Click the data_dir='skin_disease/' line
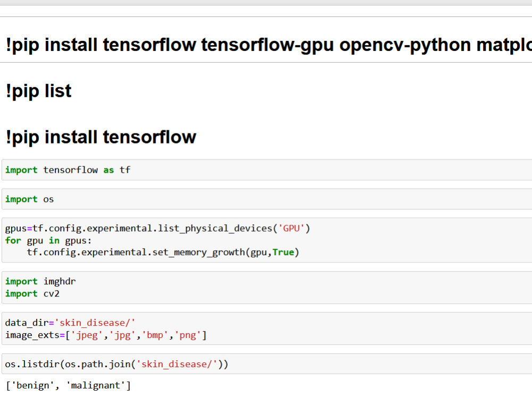532x398 pixels. [70, 323]
